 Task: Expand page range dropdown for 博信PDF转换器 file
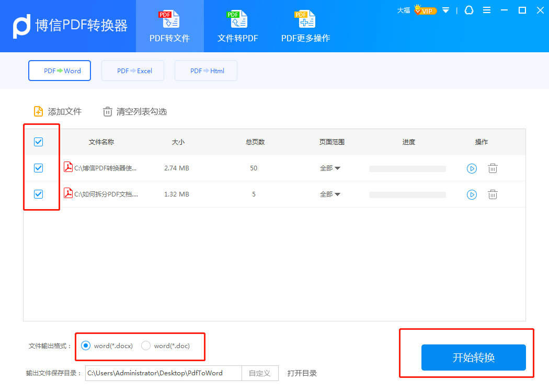tap(330, 168)
